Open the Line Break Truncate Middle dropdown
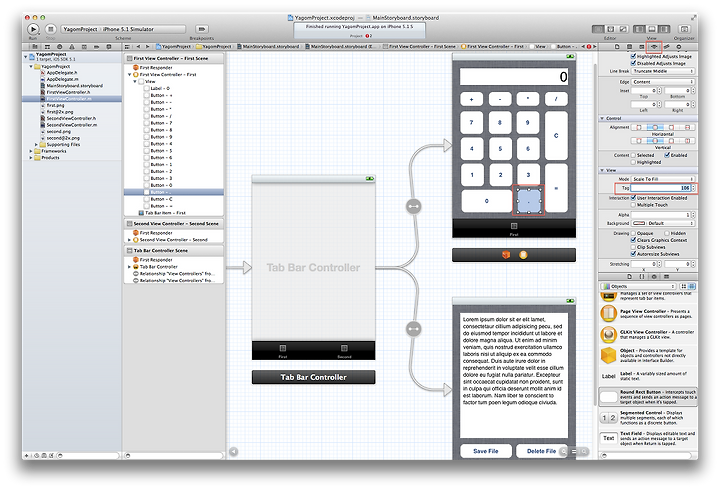The width and height of the screenshot is (720, 490). (x=663, y=71)
